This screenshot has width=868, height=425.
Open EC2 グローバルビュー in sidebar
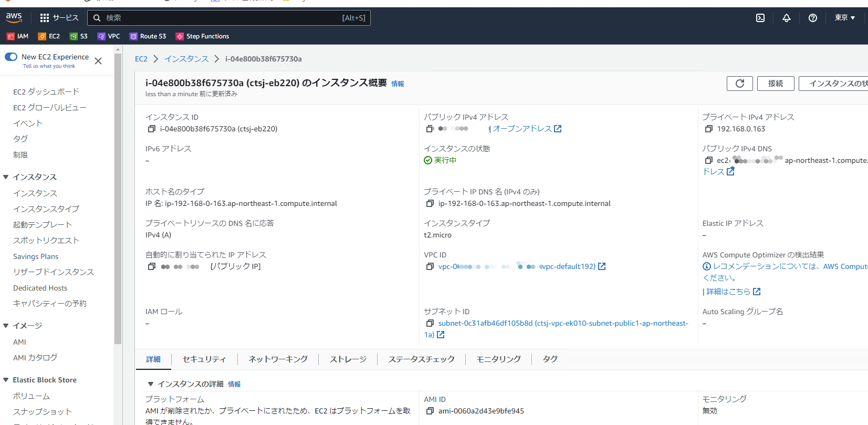point(50,108)
